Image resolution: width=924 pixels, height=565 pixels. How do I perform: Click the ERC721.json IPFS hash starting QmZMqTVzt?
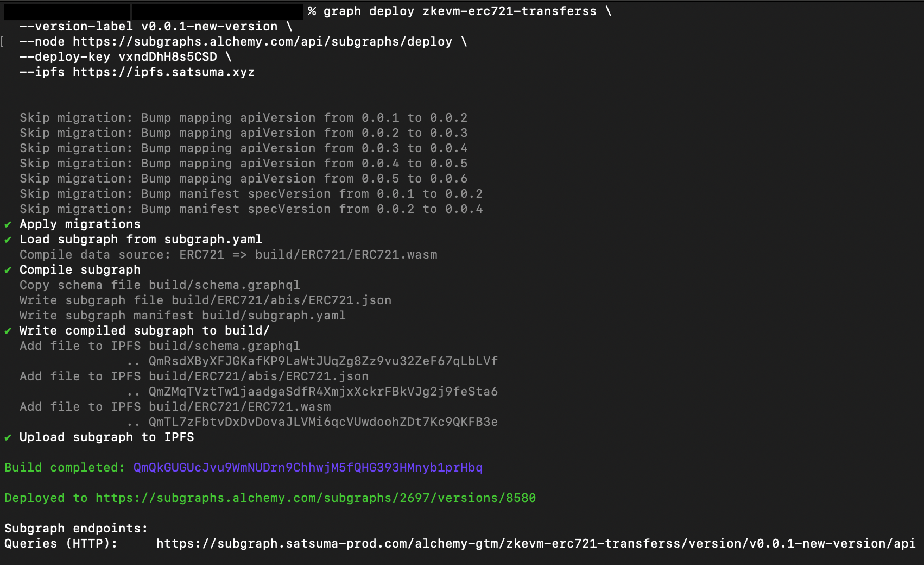pyautogui.click(x=323, y=392)
